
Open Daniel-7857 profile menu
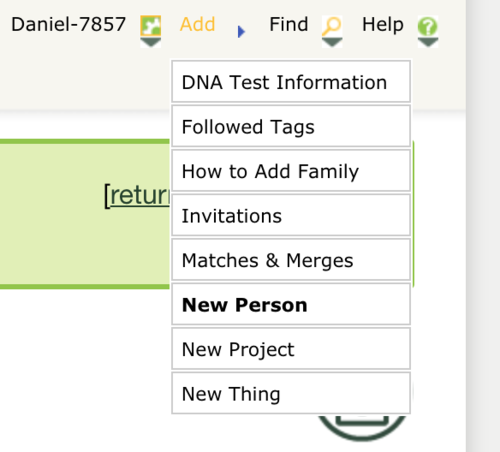click(x=69, y=24)
